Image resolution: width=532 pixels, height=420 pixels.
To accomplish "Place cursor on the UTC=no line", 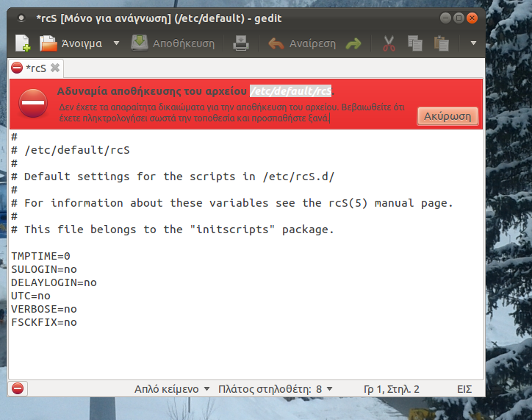I will [31, 296].
